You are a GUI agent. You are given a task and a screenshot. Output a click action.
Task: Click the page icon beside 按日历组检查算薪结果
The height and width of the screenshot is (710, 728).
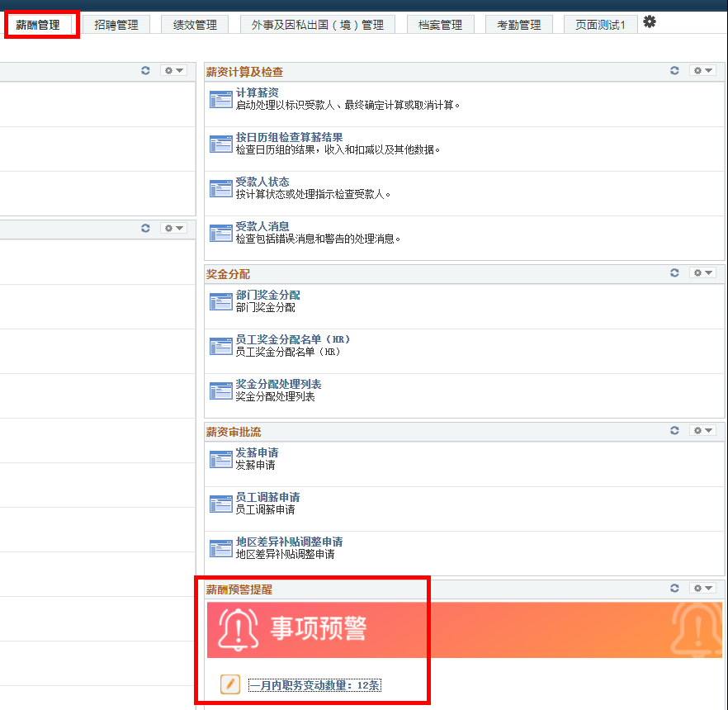221,144
